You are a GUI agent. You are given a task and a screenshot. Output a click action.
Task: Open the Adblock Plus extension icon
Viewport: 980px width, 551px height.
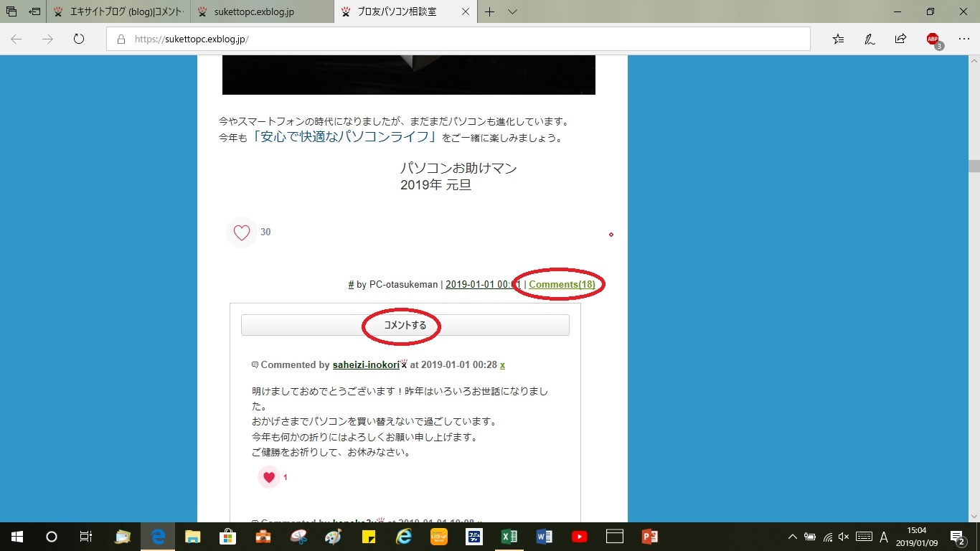click(933, 40)
